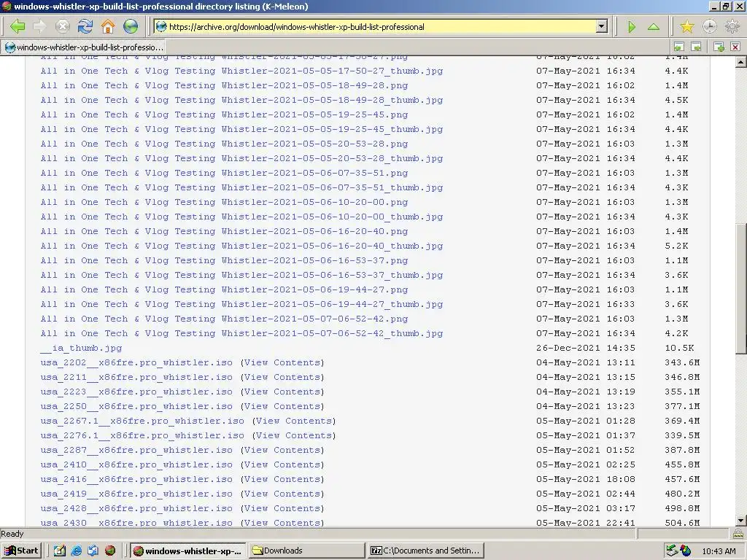
Task: Open usa_2267.1__x86fre.pro_whistler.iso link
Action: click(142, 421)
